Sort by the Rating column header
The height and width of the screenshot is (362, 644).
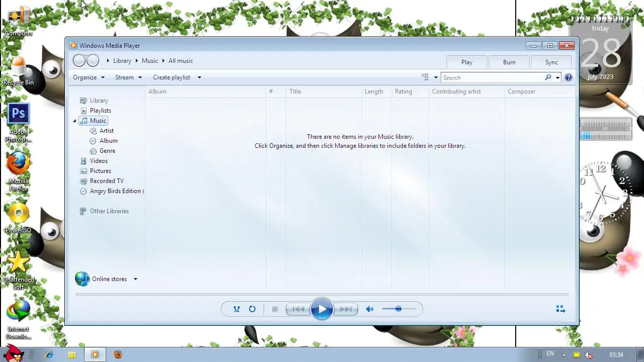410,92
